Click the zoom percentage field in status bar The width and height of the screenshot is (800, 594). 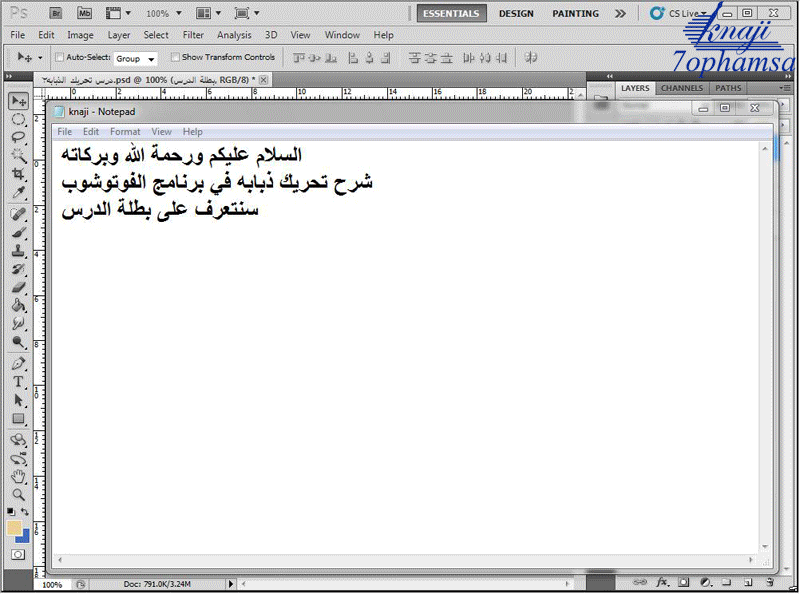(52, 584)
